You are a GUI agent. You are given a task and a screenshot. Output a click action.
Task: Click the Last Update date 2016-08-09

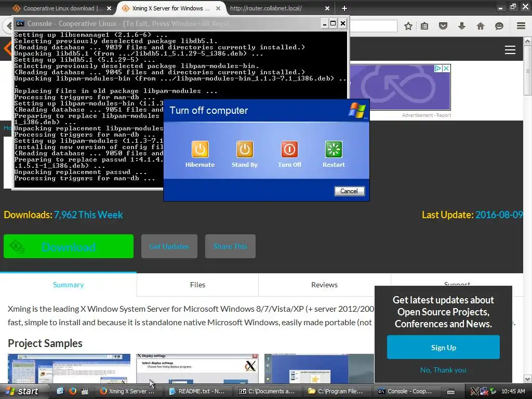coord(499,215)
